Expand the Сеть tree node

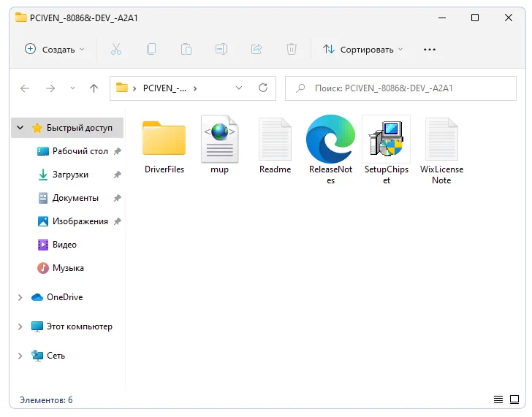click(x=20, y=356)
